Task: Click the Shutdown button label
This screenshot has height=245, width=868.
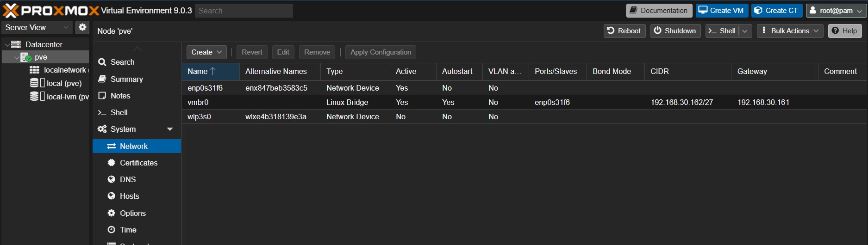Action: tap(680, 31)
